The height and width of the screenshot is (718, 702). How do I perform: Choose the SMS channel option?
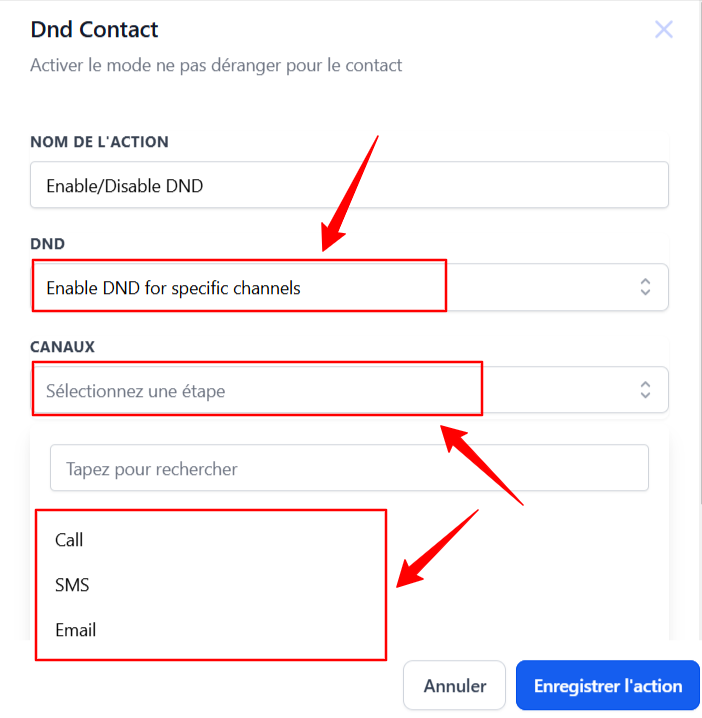(x=72, y=585)
